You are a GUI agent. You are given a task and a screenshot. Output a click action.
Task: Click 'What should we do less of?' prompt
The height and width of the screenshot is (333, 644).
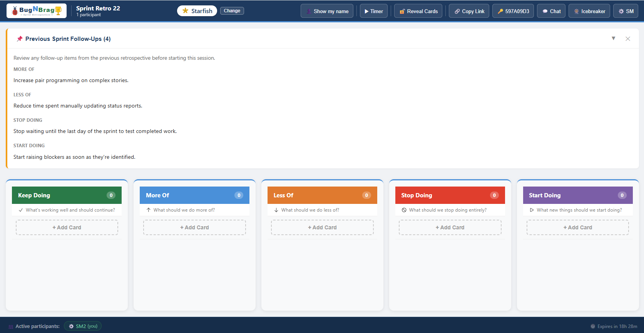click(310, 210)
